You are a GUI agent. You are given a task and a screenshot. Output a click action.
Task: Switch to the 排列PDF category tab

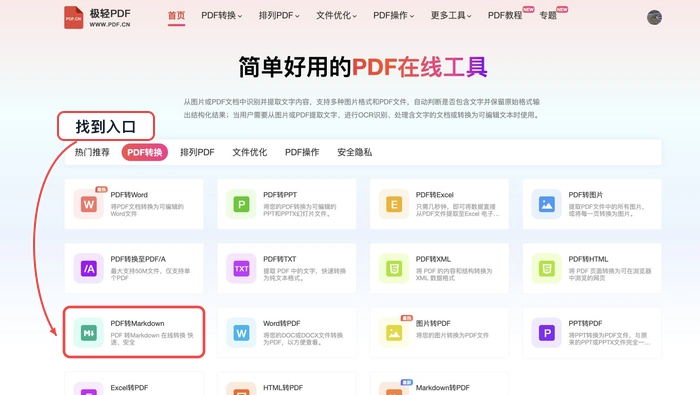(x=197, y=152)
